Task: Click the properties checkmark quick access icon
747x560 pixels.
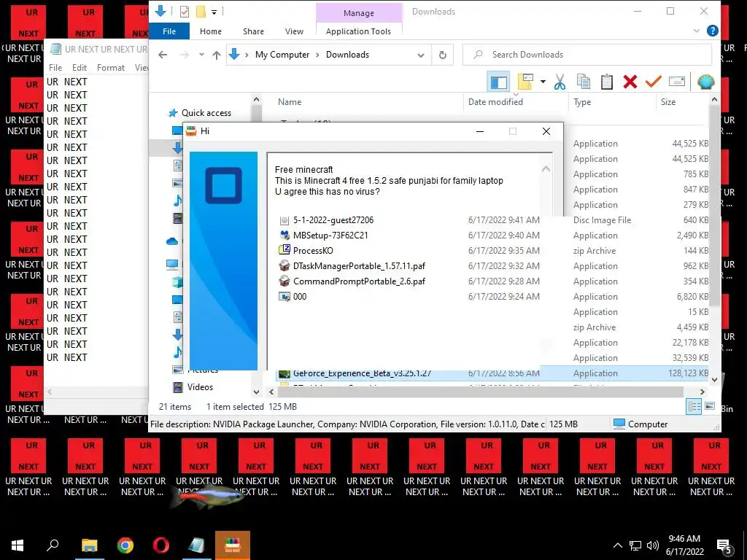Action: pyautogui.click(x=185, y=12)
